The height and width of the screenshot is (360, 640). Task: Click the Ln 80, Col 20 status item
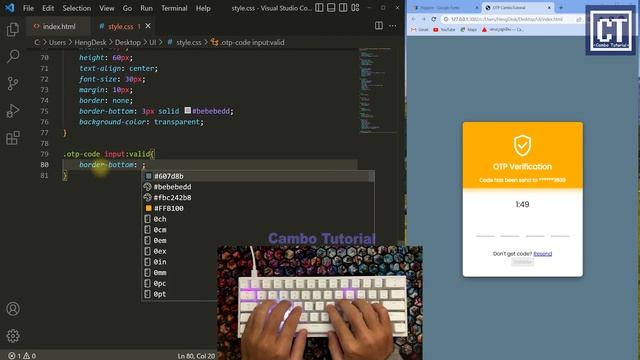pos(196,356)
